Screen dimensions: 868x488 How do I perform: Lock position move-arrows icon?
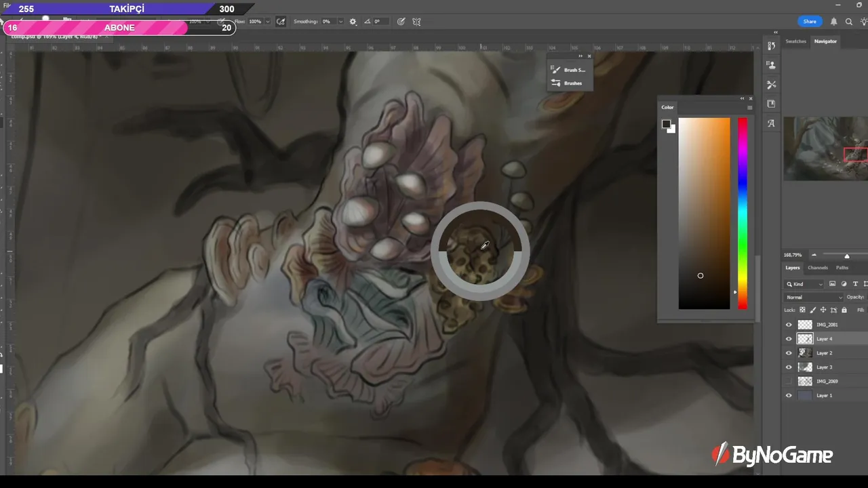click(823, 310)
